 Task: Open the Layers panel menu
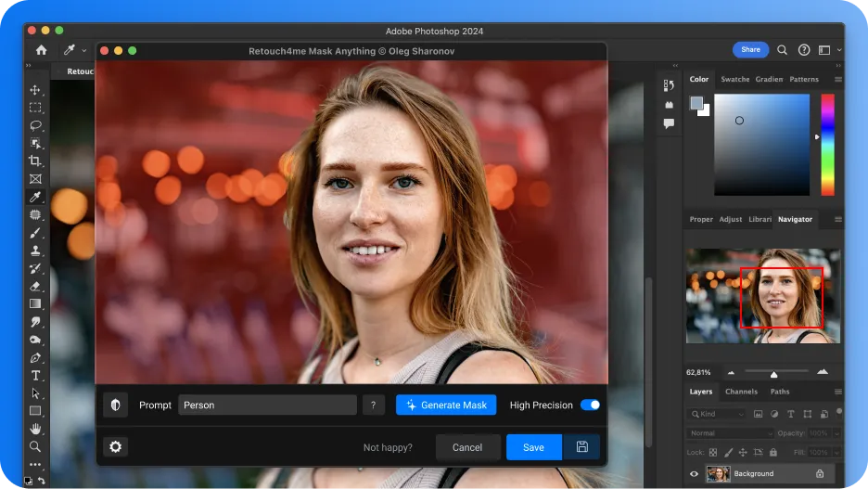[x=838, y=392]
